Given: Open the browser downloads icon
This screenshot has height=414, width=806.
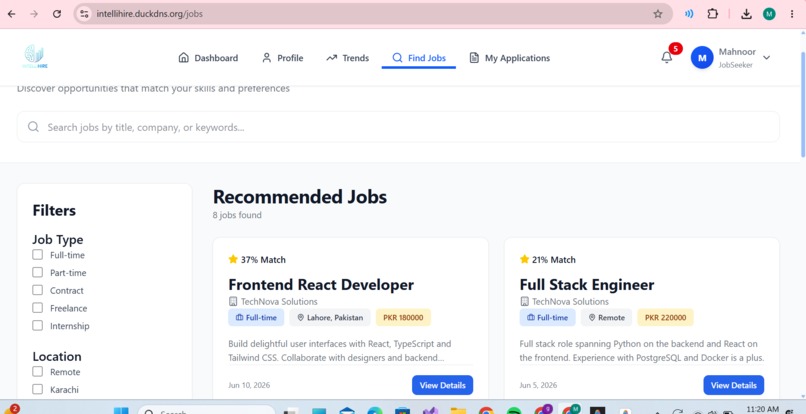Looking at the screenshot, I should 746,14.
